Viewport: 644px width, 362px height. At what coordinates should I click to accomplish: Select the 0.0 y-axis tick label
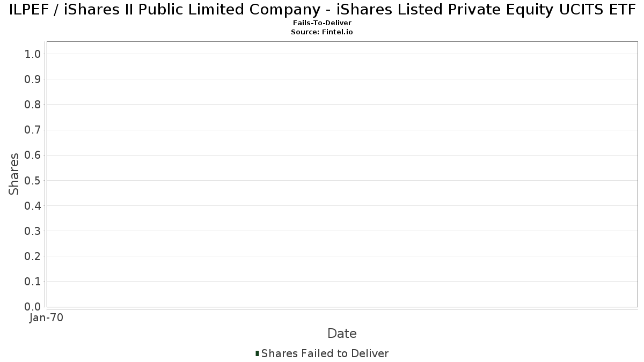click(33, 307)
